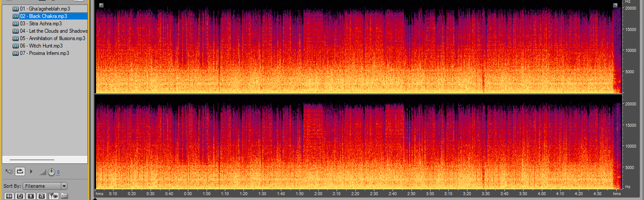Screen dimensions: 644x200
Task: Click timeline ruler at 4:00 mark
Action: tap(541, 193)
